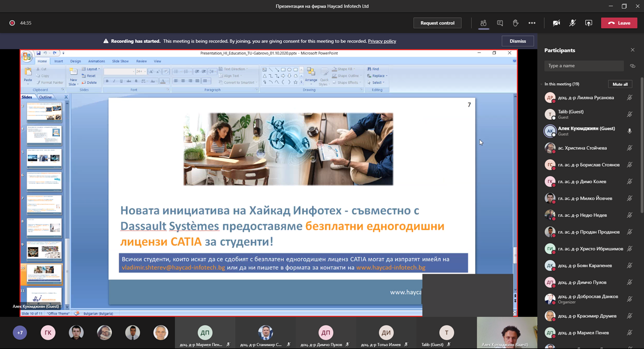Open the Insert ribbon tab
This screenshot has height=349, width=644.
(59, 61)
